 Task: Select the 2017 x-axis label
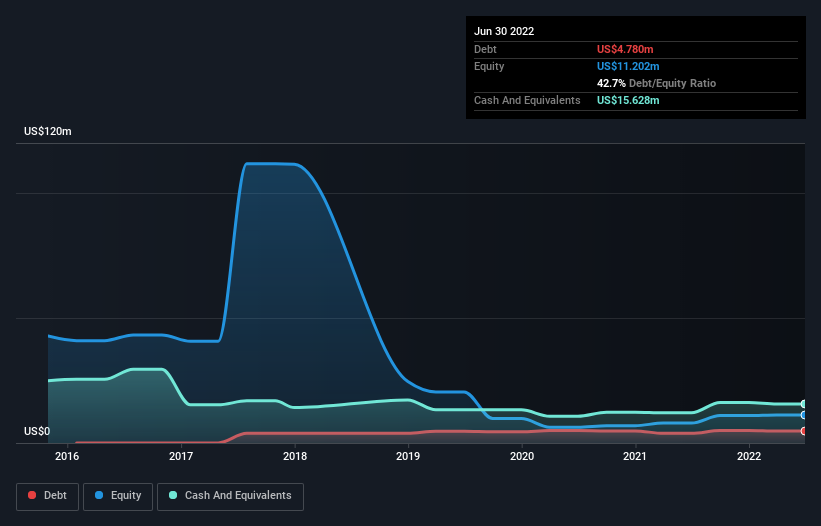tap(181, 456)
